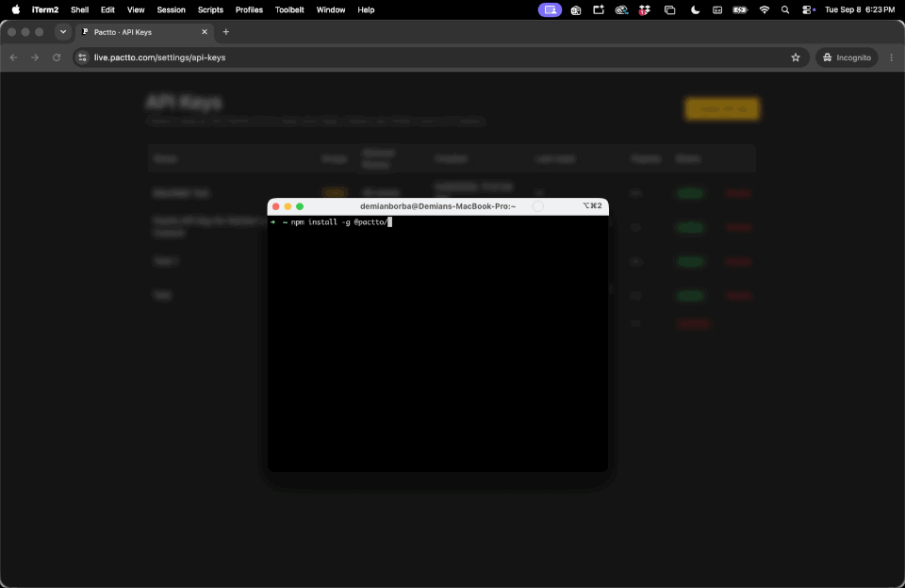Open the Help menu
The width and height of the screenshot is (905, 588).
pyautogui.click(x=366, y=9)
